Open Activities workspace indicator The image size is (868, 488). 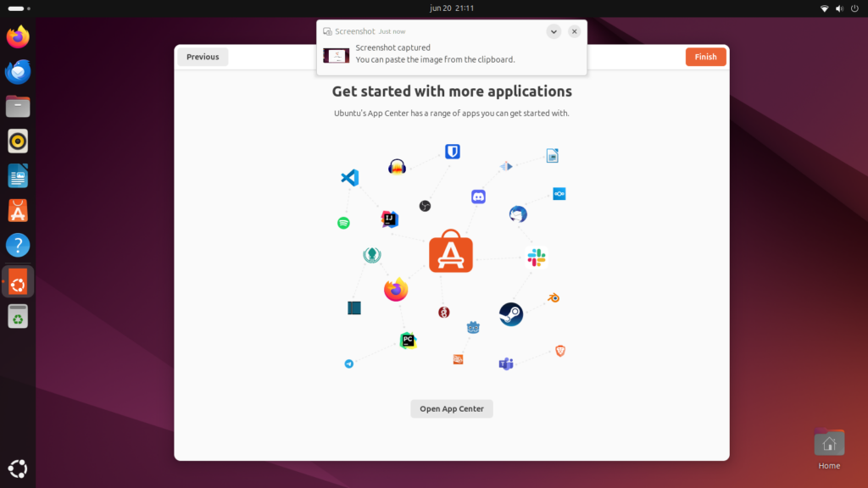point(19,8)
